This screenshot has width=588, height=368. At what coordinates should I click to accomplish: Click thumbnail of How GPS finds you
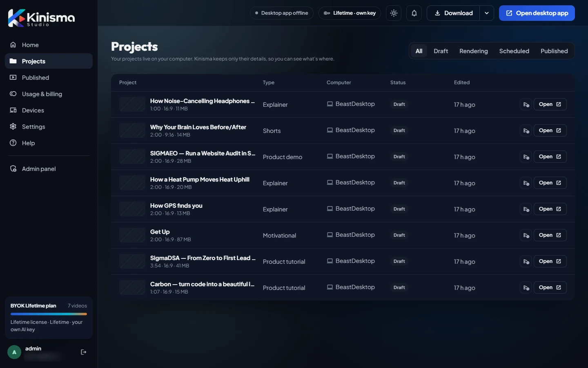(132, 209)
